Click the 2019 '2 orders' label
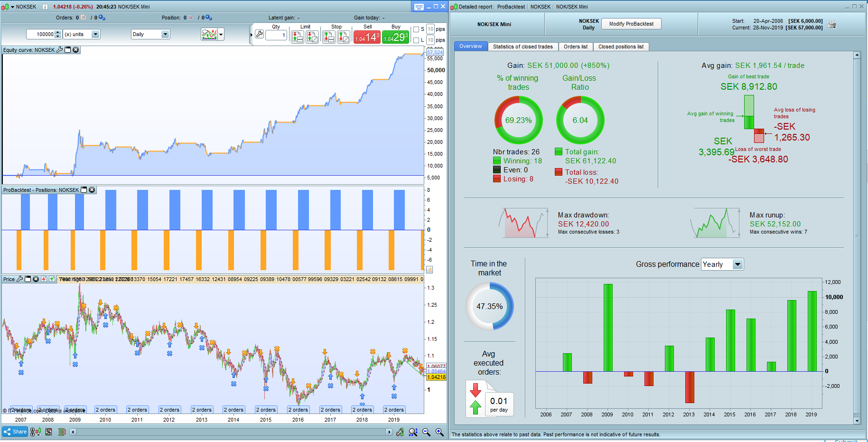Screen dimensions: 868x442 pyautogui.click(x=394, y=410)
